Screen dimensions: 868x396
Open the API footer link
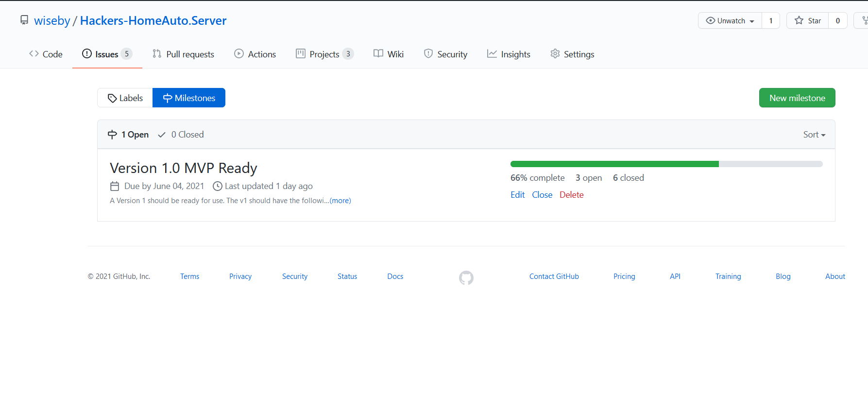[x=675, y=276]
